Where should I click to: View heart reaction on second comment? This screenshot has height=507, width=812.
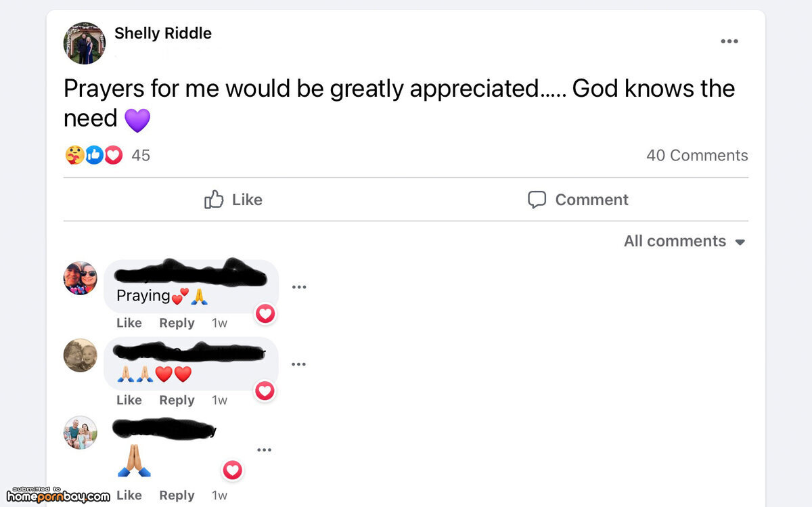coord(265,391)
